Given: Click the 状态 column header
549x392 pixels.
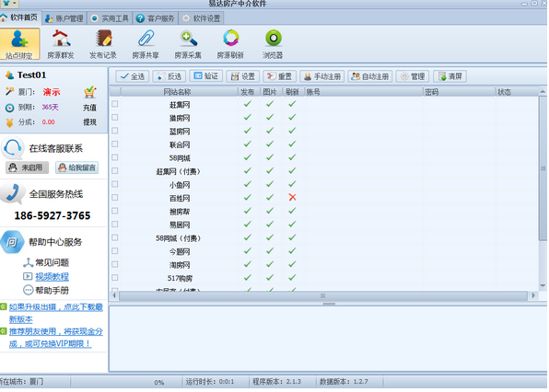Looking at the screenshot, I should point(517,92).
